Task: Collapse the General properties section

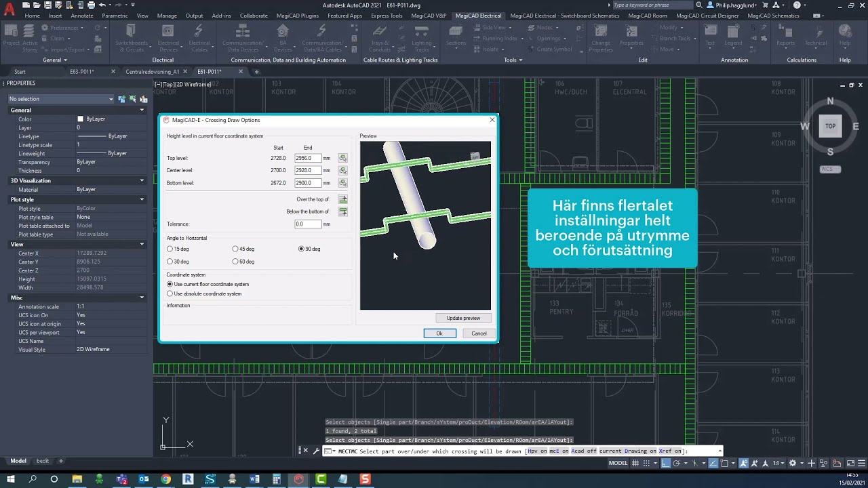Action: coord(142,110)
